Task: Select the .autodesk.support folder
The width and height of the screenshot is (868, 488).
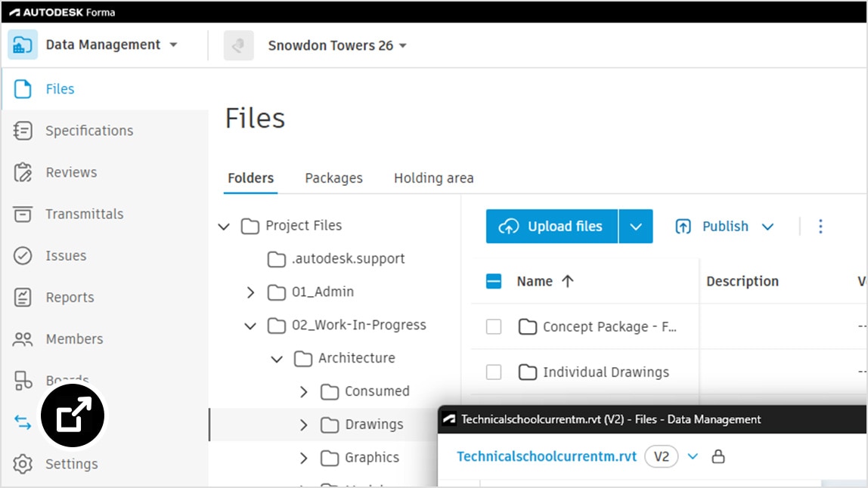Action: click(349, 258)
